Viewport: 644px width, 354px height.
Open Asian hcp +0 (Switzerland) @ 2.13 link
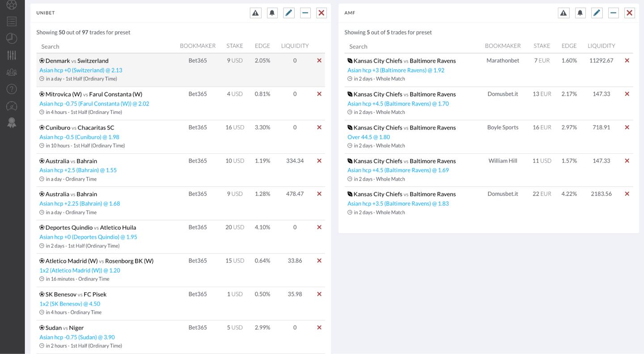pos(80,70)
